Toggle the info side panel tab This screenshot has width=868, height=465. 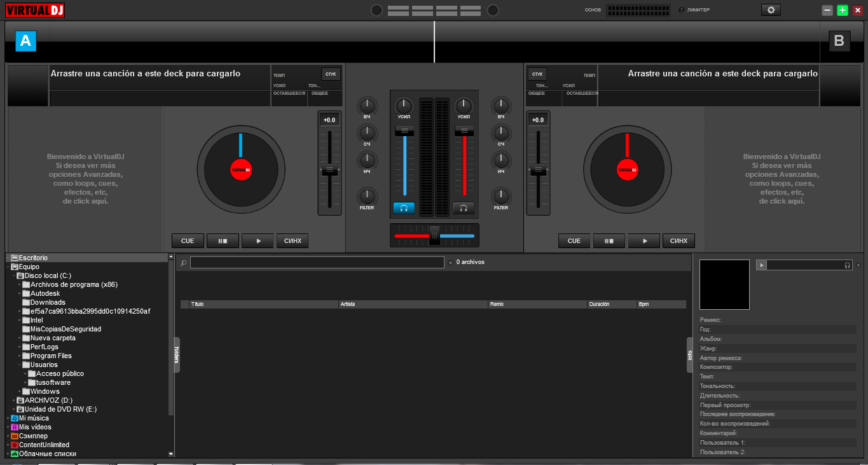tap(690, 355)
